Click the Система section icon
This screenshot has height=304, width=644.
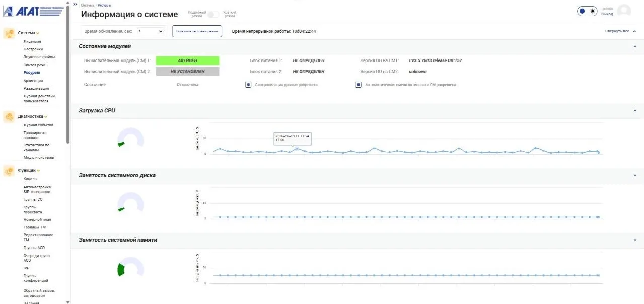click(9, 33)
